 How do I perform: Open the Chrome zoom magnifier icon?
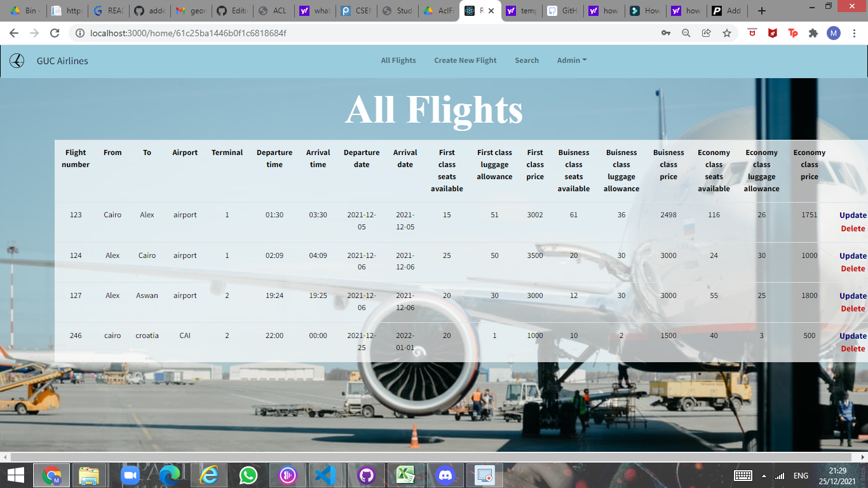pyautogui.click(x=686, y=33)
